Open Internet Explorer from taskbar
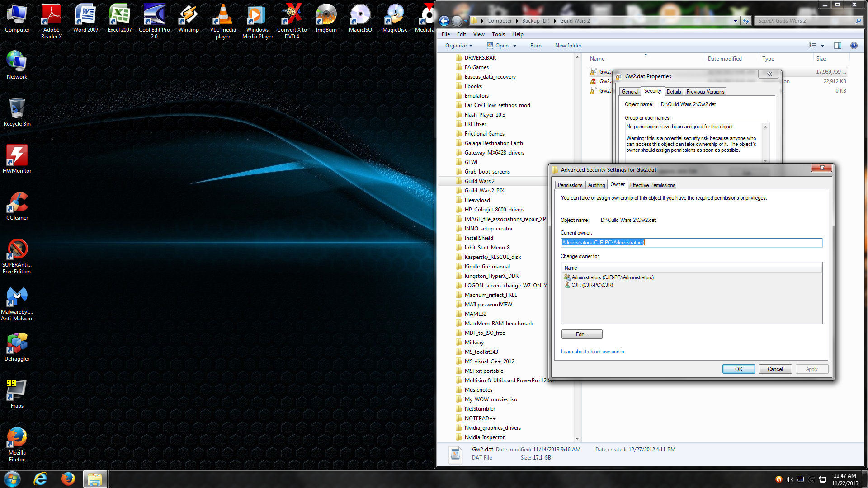 (40, 479)
